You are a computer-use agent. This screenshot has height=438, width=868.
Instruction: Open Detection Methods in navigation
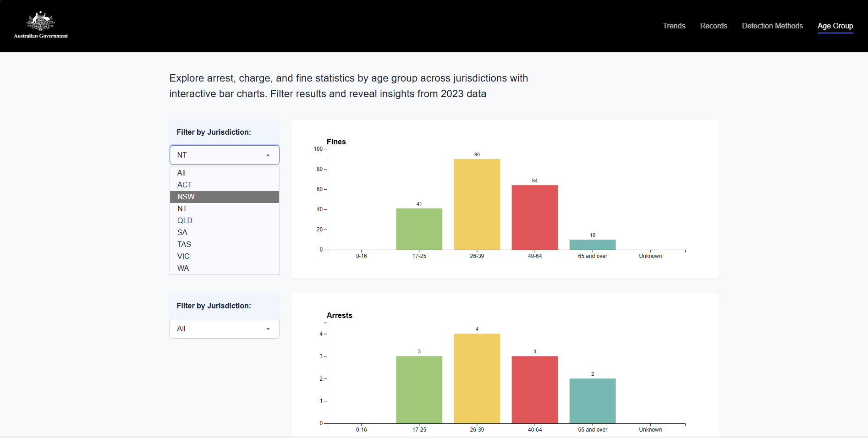click(x=772, y=26)
